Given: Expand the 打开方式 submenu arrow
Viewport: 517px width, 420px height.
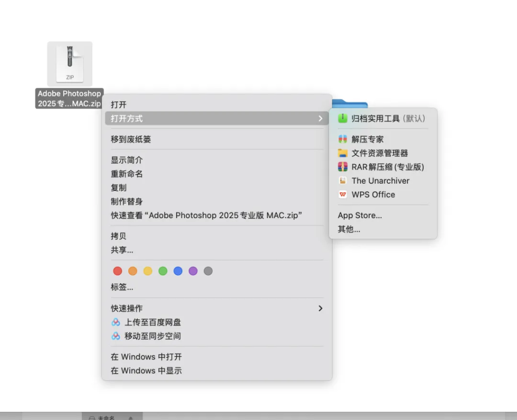Looking at the screenshot, I should tap(320, 118).
